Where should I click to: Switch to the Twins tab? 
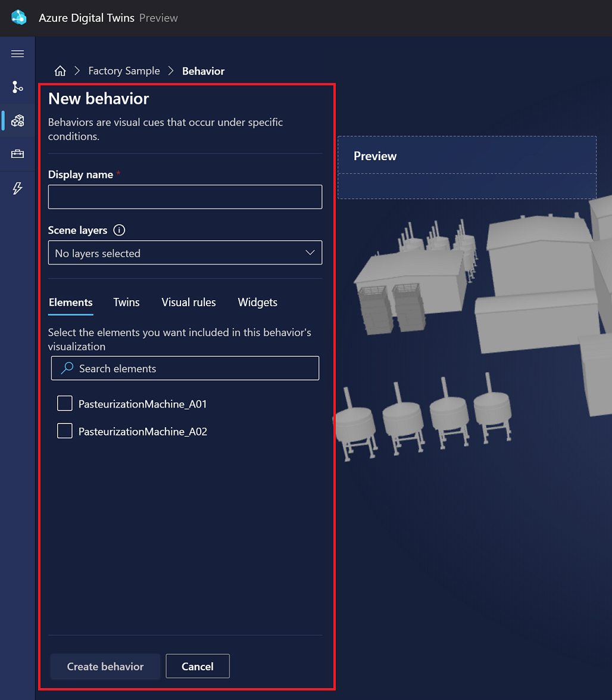pos(126,303)
